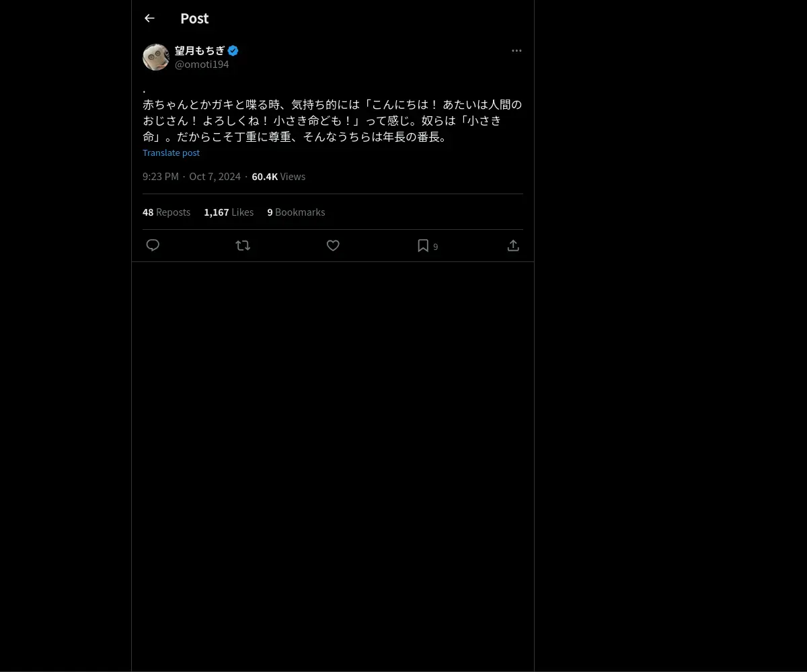Click the Oct 7, 2024 date
807x672 pixels.
[x=215, y=176]
